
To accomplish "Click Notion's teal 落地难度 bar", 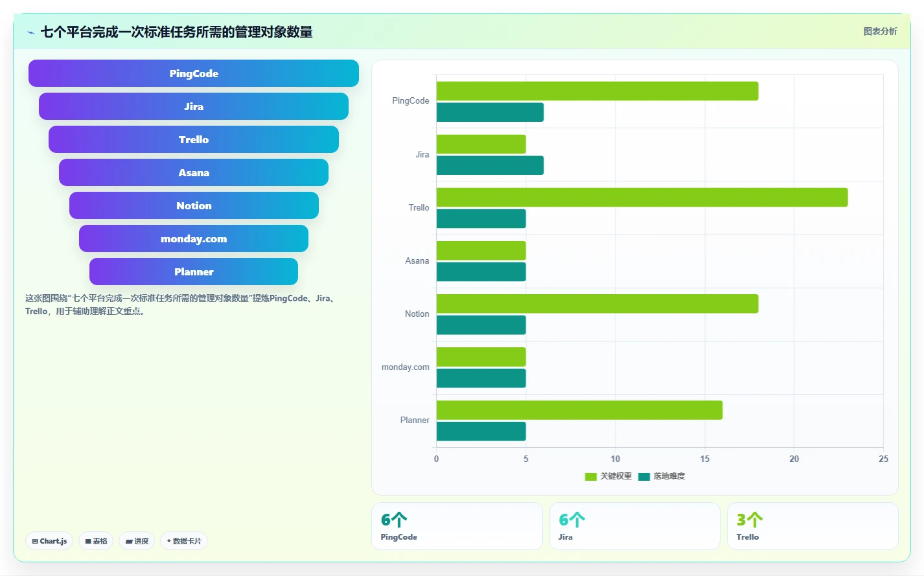I will pos(481,325).
